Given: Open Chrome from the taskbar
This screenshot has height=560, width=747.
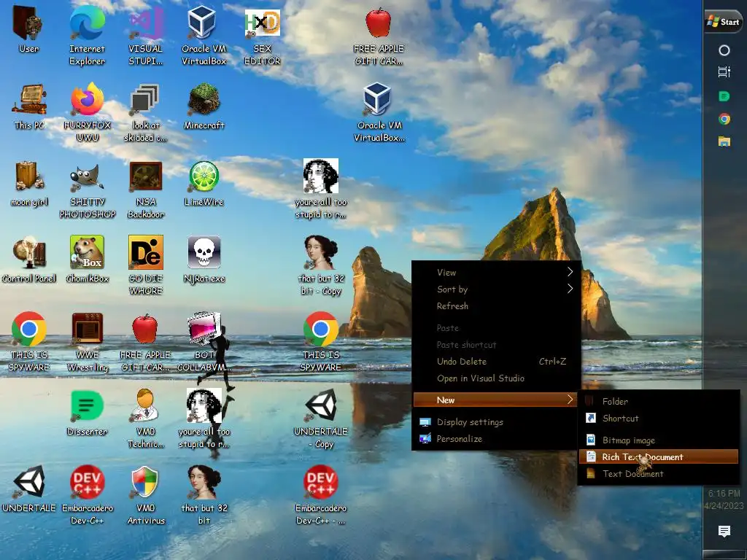Looking at the screenshot, I should (724, 119).
